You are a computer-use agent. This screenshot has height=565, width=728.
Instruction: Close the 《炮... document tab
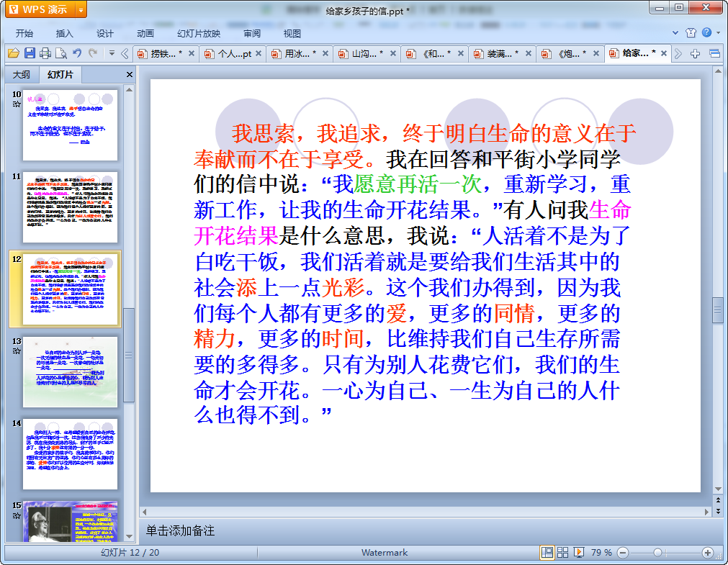tap(596, 54)
